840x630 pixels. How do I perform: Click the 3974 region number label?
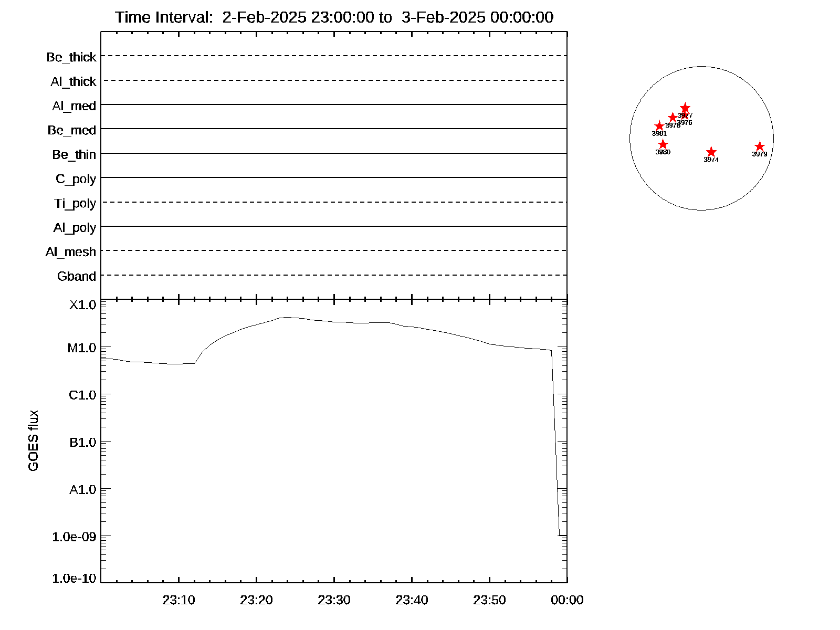tap(711, 160)
